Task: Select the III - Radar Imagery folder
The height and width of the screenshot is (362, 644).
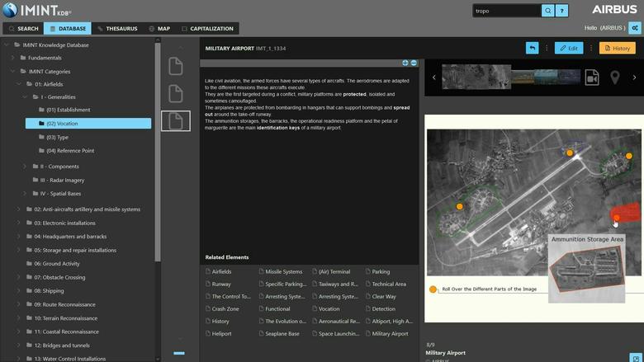Action: [x=59, y=180]
